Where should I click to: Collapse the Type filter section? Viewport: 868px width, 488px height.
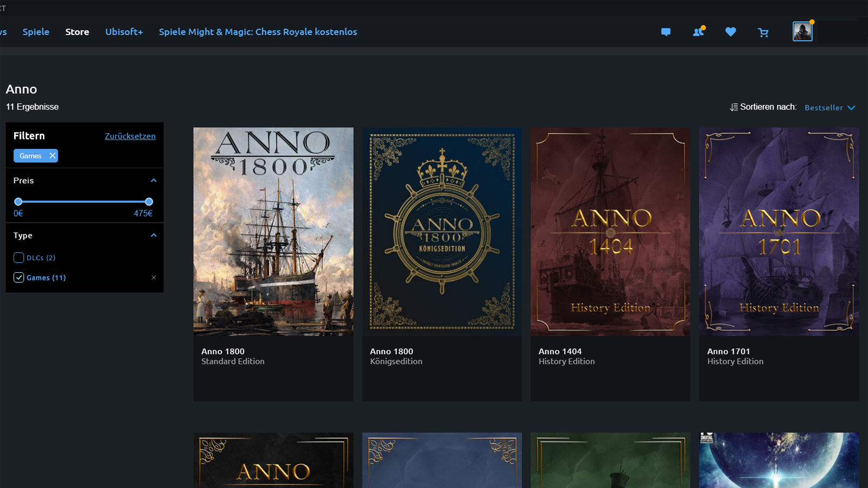[x=154, y=235]
